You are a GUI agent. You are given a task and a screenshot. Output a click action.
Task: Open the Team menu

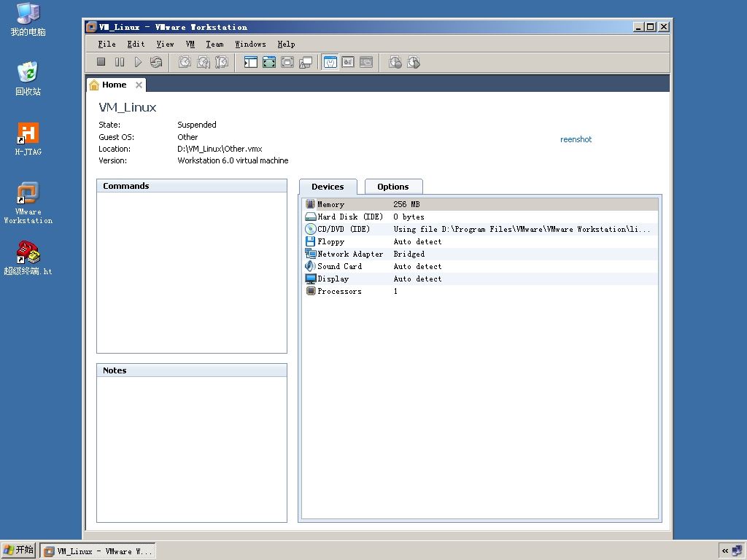[x=214, y=44]
